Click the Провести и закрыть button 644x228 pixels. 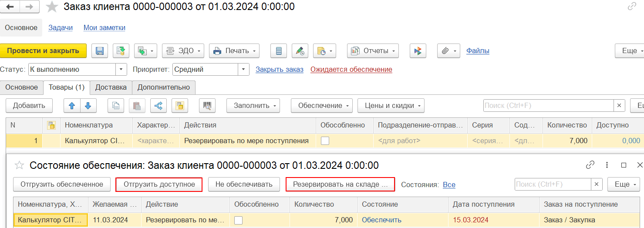[43, 51]
